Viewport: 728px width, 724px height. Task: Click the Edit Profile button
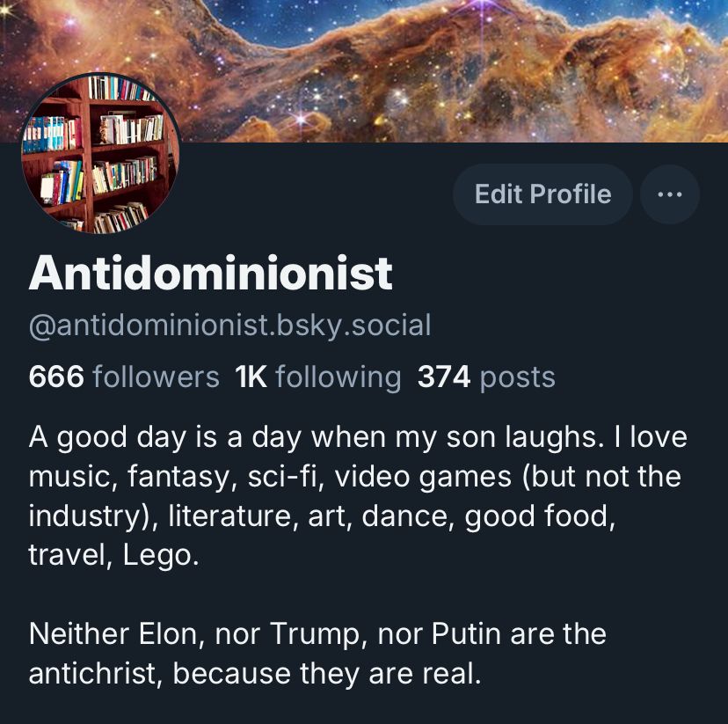542,194
